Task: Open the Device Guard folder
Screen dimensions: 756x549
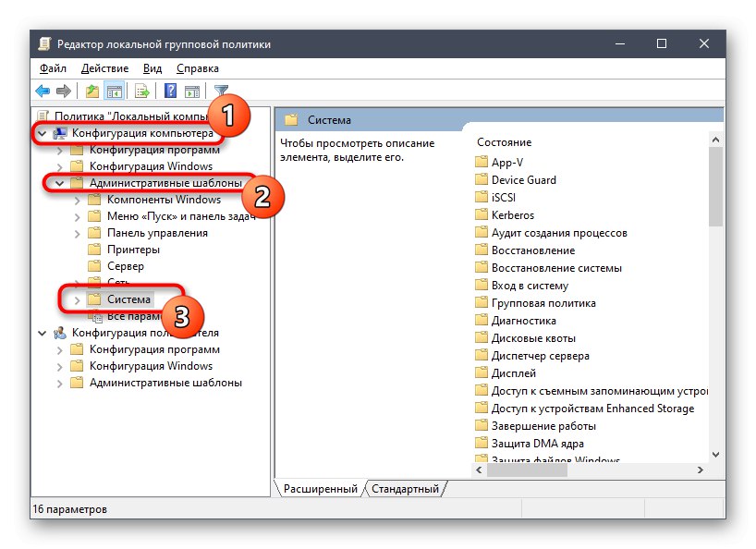Action: click(526, 179)
